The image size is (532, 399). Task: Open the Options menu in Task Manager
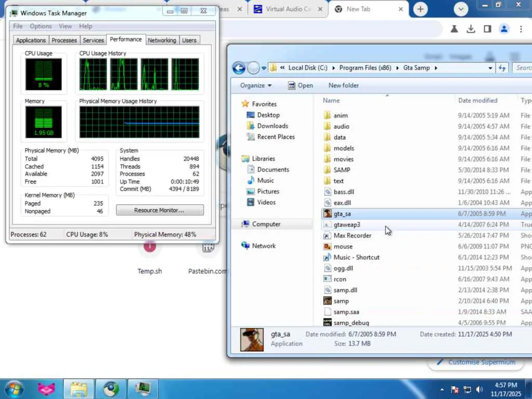41,26
